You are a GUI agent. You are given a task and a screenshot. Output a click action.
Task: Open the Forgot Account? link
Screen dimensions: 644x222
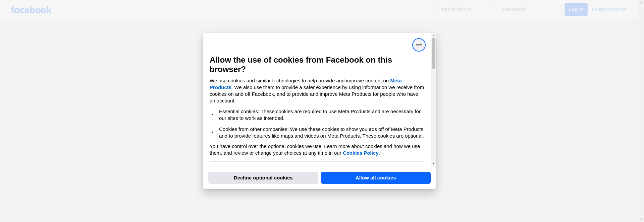click(609, 9)
